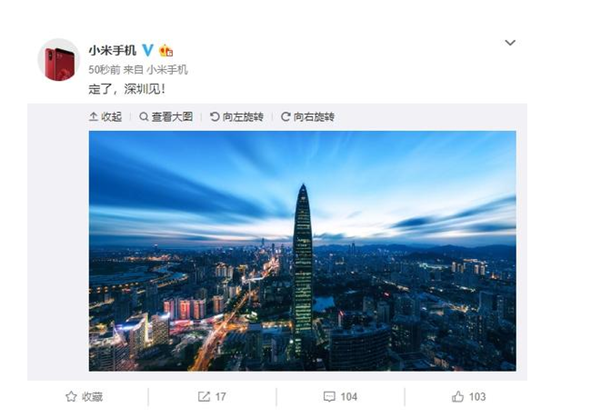
Task: Open the 50秒前 timestamp link
Action: [104, 70]
